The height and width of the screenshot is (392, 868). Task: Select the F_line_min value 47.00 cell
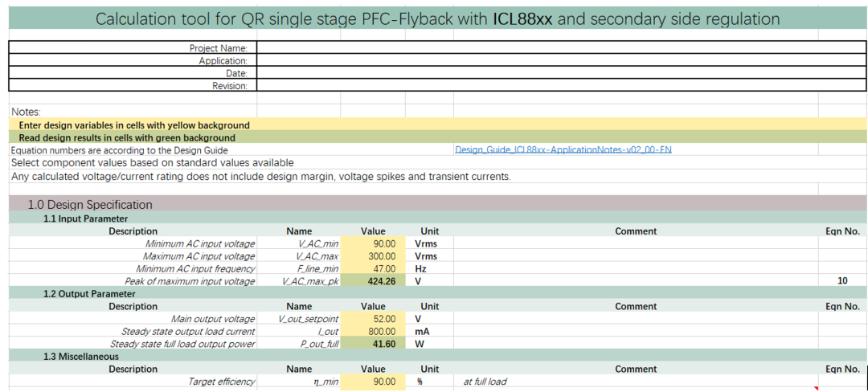(373, 268)
